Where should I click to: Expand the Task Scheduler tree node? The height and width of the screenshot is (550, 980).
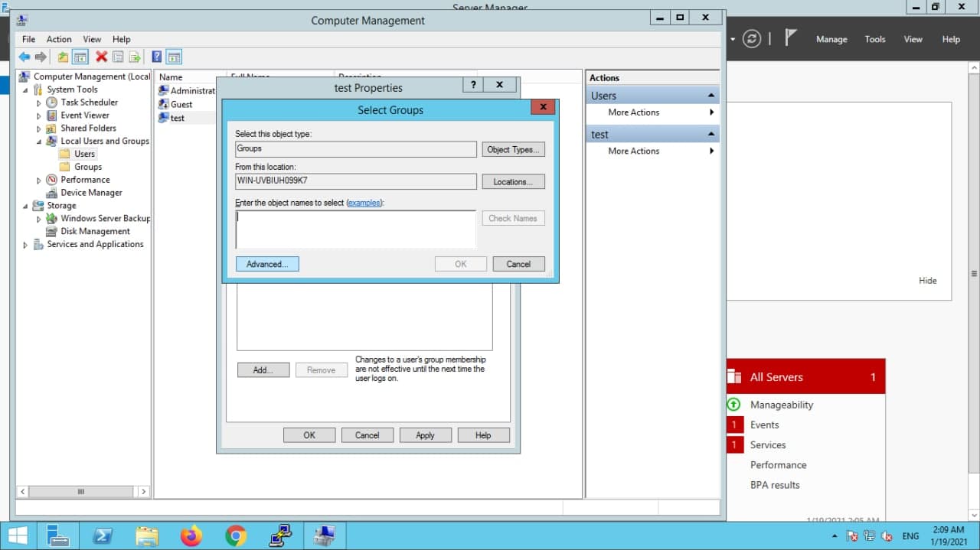coord(39,103)
